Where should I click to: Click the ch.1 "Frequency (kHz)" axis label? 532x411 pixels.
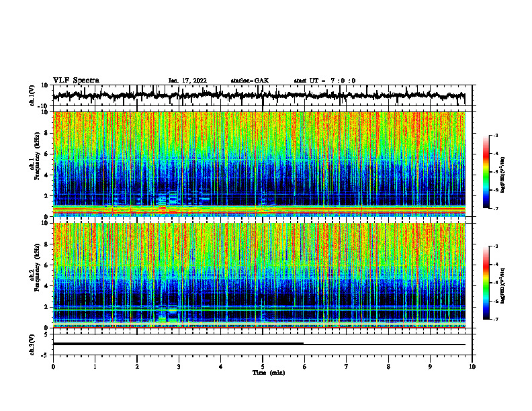[x=37, y=156]
